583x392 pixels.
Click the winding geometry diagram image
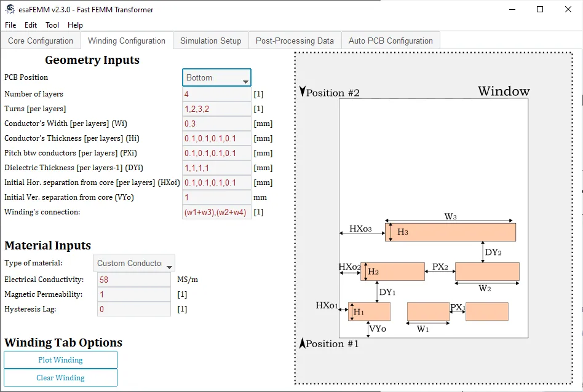click(434, 218)
